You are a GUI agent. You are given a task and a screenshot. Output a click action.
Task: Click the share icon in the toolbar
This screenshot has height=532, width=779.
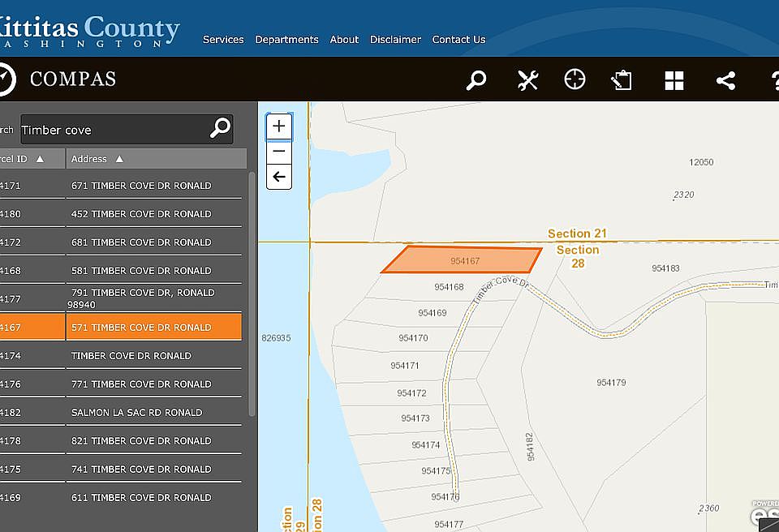pos(725,80)
